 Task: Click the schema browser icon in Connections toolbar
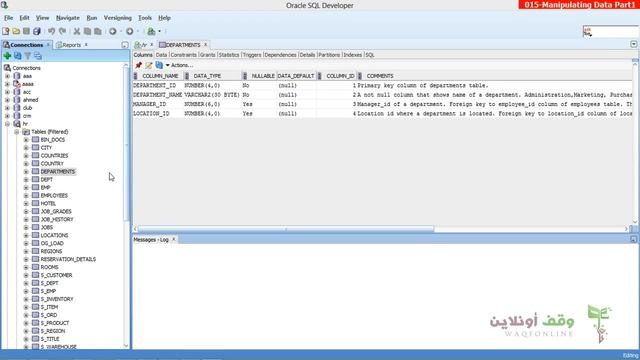38,56
